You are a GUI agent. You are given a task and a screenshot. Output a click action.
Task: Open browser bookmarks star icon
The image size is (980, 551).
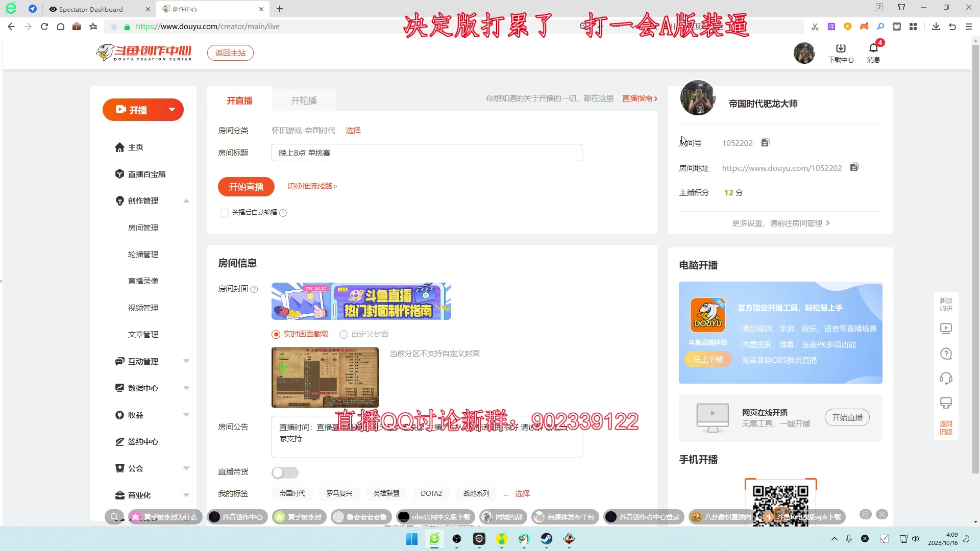(93, 27)
